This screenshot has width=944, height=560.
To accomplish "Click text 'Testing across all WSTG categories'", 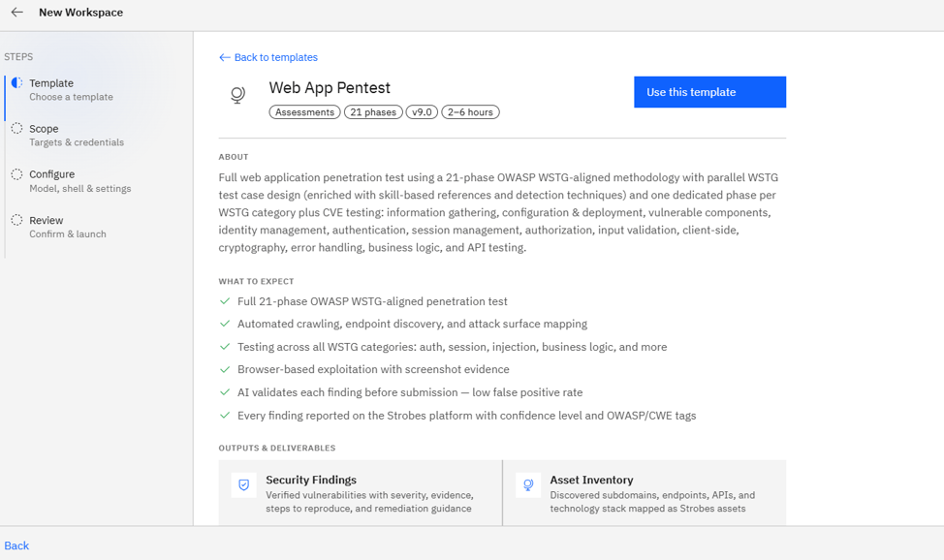I will pyautogui.click(x=453, y=347).
